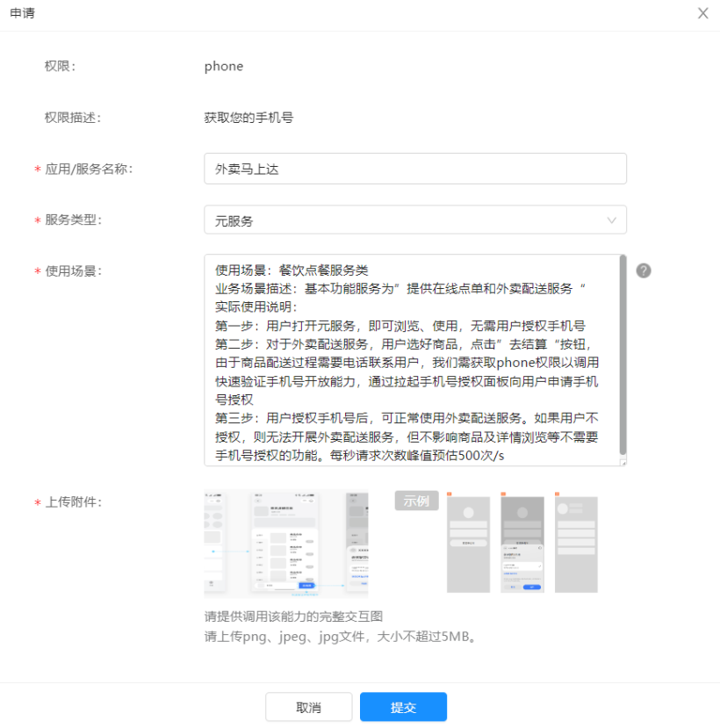The width and height of the screenshot is (720, 728).
Task: Click the help question mark icon
Action: pos(643,270)
